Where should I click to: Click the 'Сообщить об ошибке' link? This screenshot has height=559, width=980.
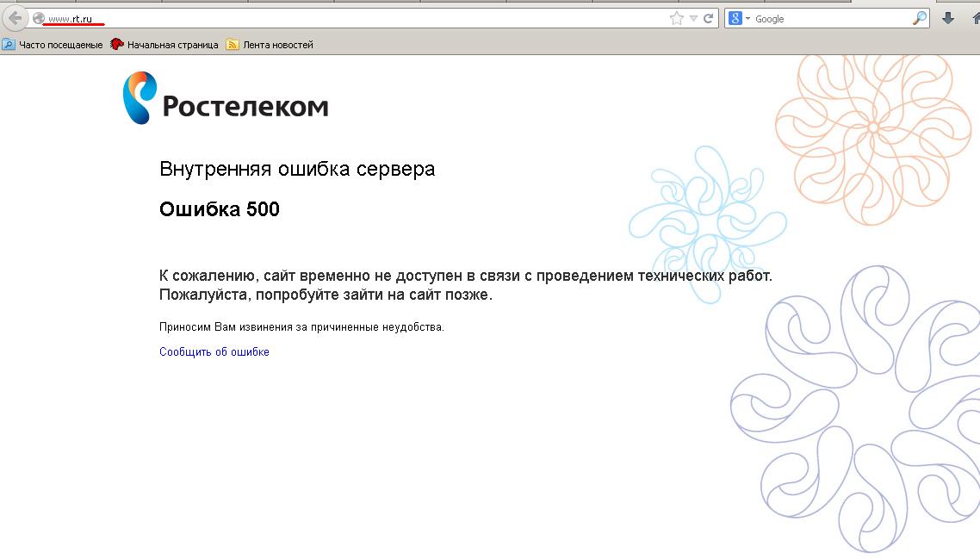pyautogui.click(x=214, y=351)
